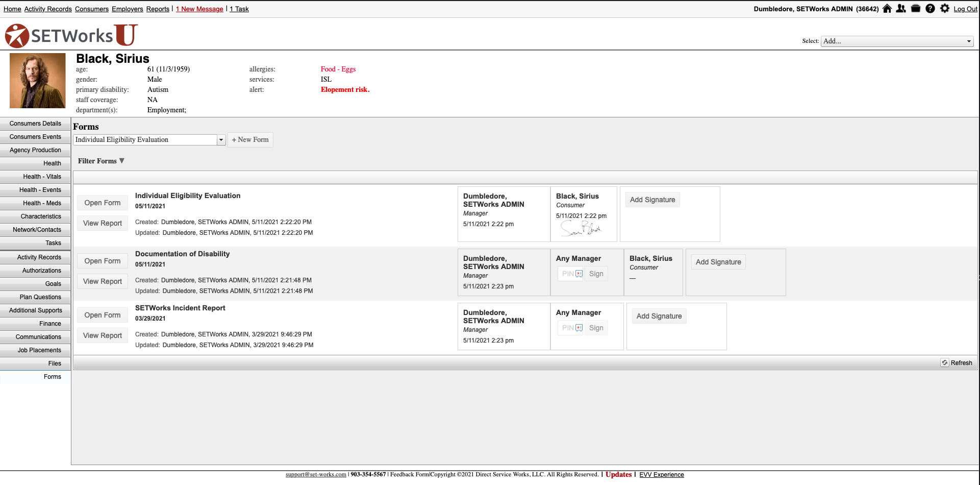The height and width of the screenshot is (485, 980).
Task: Add Signature to Individual Eligibility Evaluation
Action: [652, 200]
